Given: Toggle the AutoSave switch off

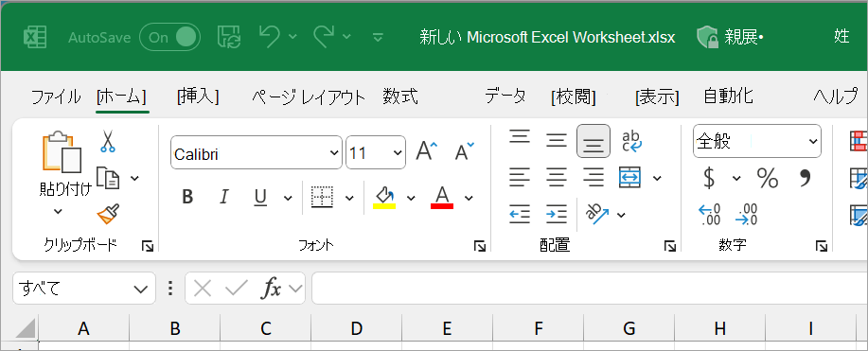Looking at the screenshot, I should click(170, 37).
